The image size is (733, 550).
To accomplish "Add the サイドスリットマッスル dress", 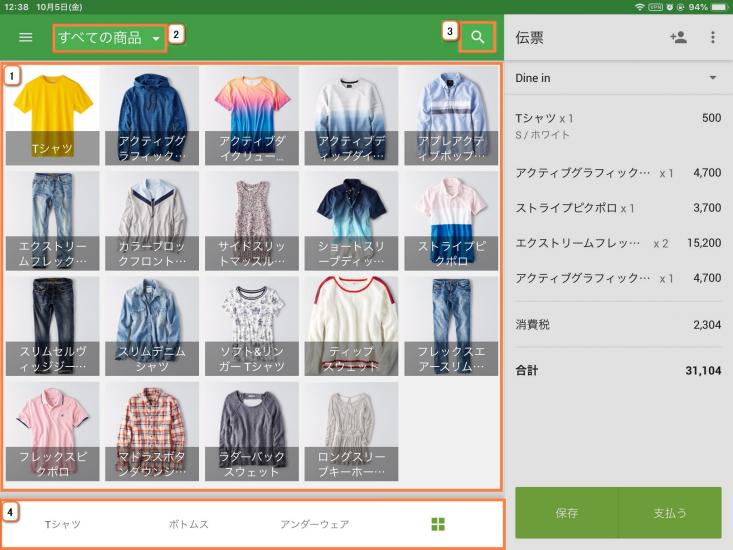I will click(252, 221).
